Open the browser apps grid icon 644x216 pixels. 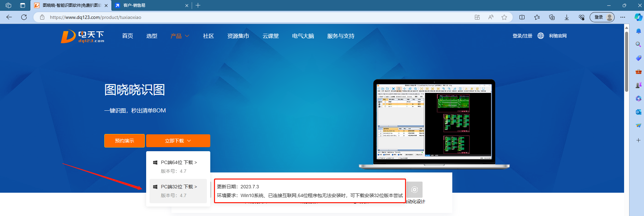click(x=477, y=17)
